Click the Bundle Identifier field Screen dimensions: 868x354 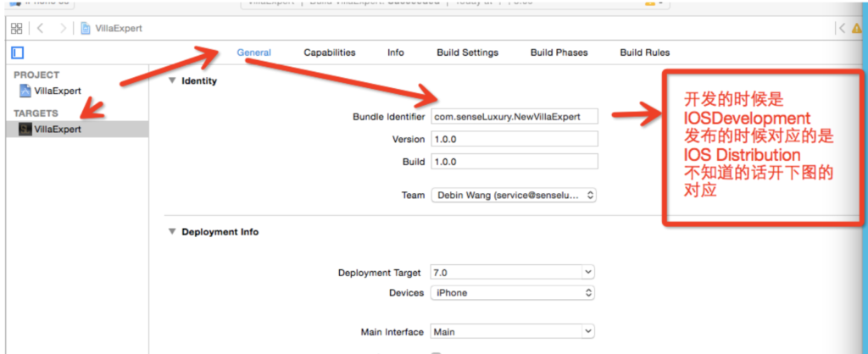tap(515, 117)
